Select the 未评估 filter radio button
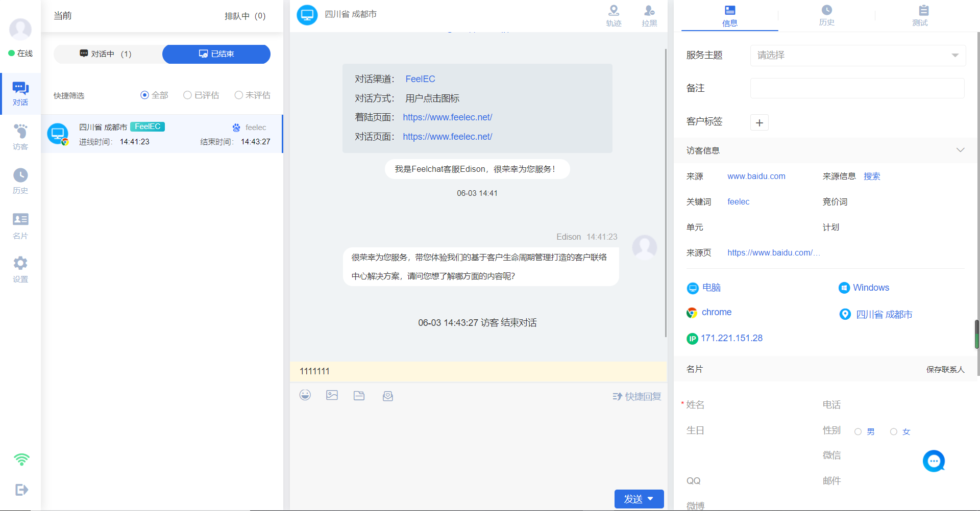 tap(238, 95)
